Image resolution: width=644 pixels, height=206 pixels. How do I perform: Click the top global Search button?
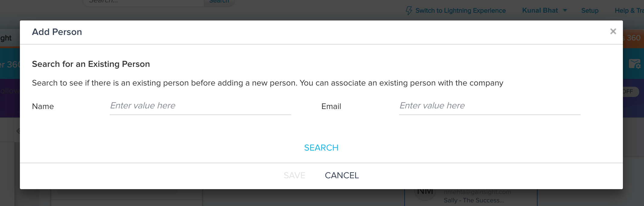[x=219, y=2]
